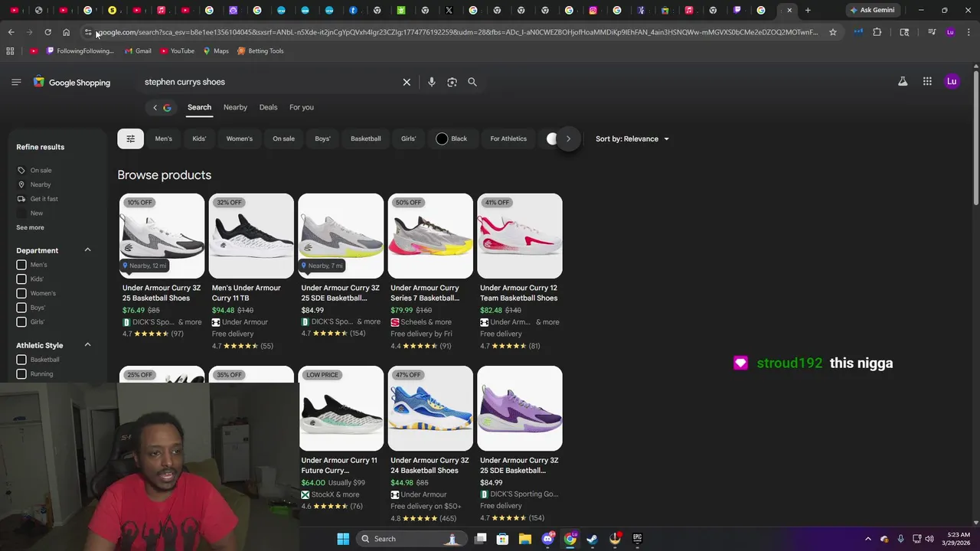
Task: Open Microsoft Store from the taskbar
Action: pyautogui.click(x=502, y=539)
